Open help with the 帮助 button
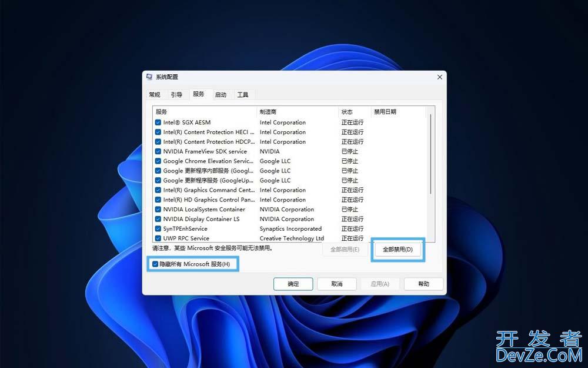The image size is (588, 368). tap(424, 284)
